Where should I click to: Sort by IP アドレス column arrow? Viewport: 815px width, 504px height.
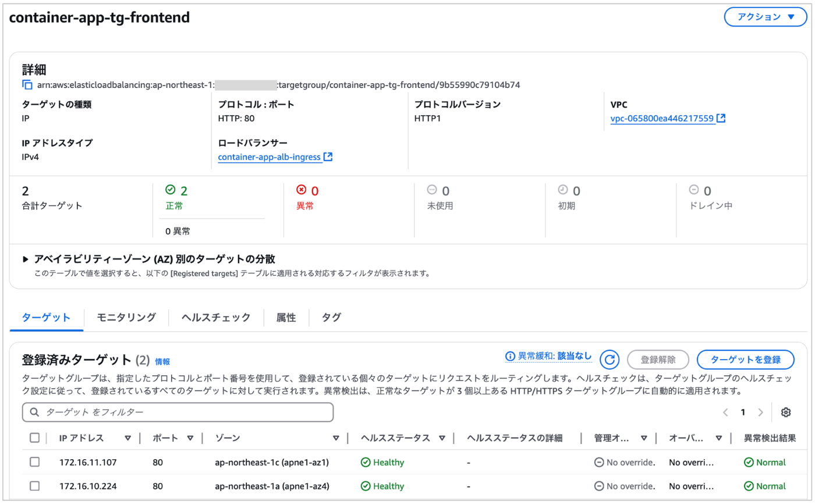pyautogui.click(x=127, y=438)
